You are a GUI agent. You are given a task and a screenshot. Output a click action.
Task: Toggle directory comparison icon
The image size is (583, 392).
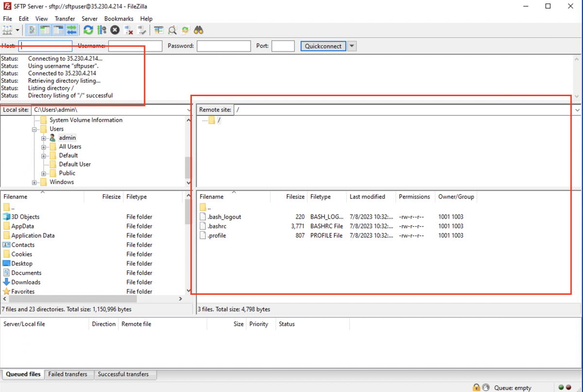[172, 30]
